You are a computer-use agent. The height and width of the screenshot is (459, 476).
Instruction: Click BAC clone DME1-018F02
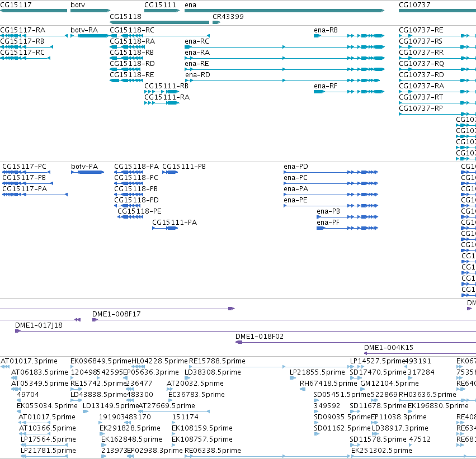point(356,342)
